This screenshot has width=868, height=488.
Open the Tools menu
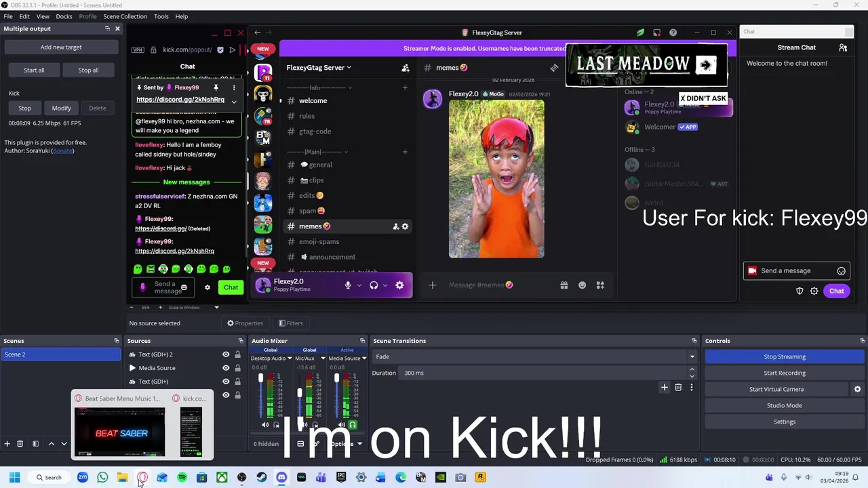click(x=161, y=16)
